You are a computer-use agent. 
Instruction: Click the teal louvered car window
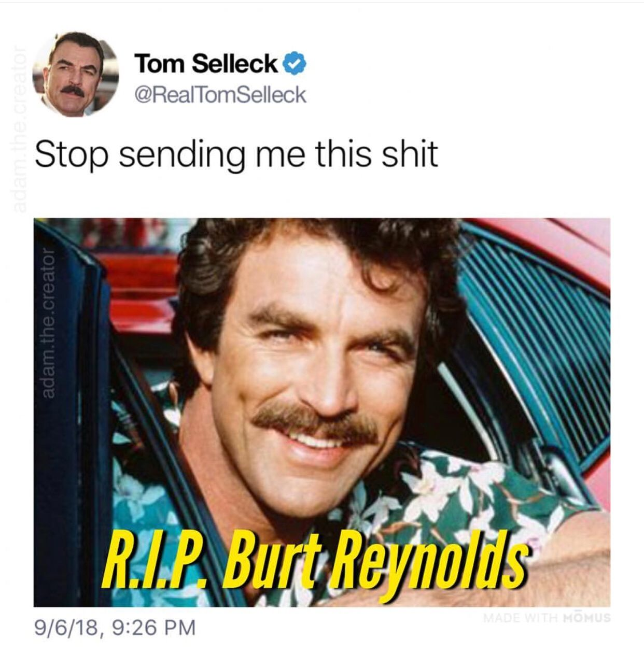(534, 332)
